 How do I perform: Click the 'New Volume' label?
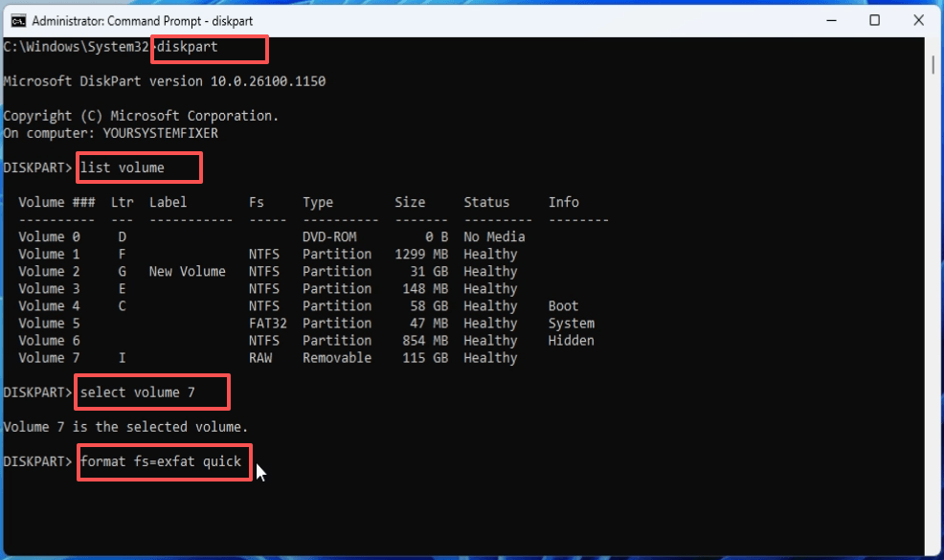point(188,272)
